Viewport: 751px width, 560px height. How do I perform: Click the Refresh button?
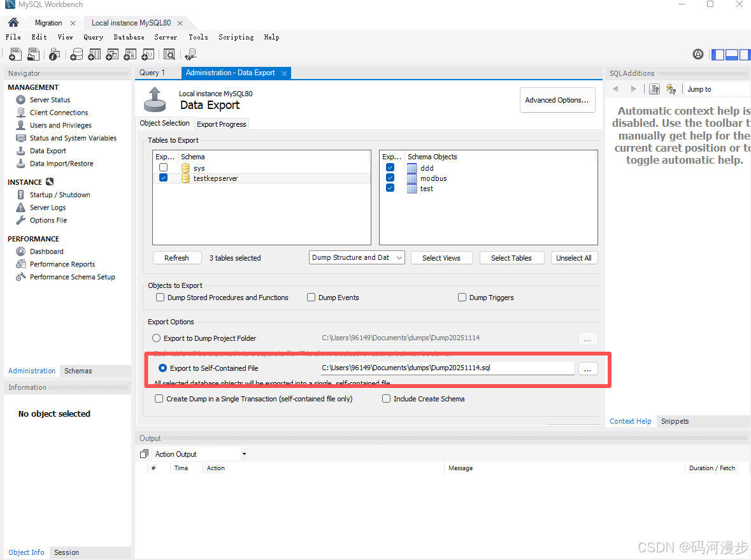point(176,258)
